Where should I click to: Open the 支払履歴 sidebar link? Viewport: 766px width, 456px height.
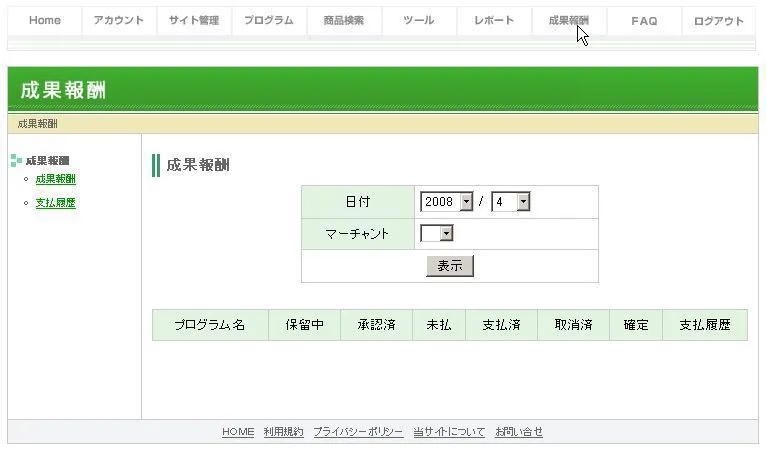point(55,203)
